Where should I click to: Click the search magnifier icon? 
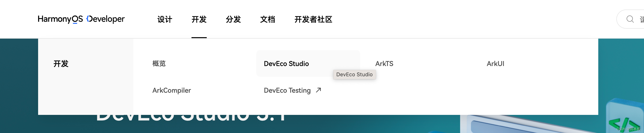pyautogui.click(x=630, y=19)
